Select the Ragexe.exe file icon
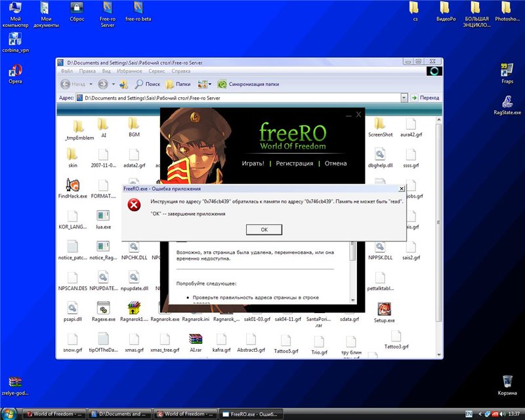Screen dimensions: 525x420 (x=103, y=312)
